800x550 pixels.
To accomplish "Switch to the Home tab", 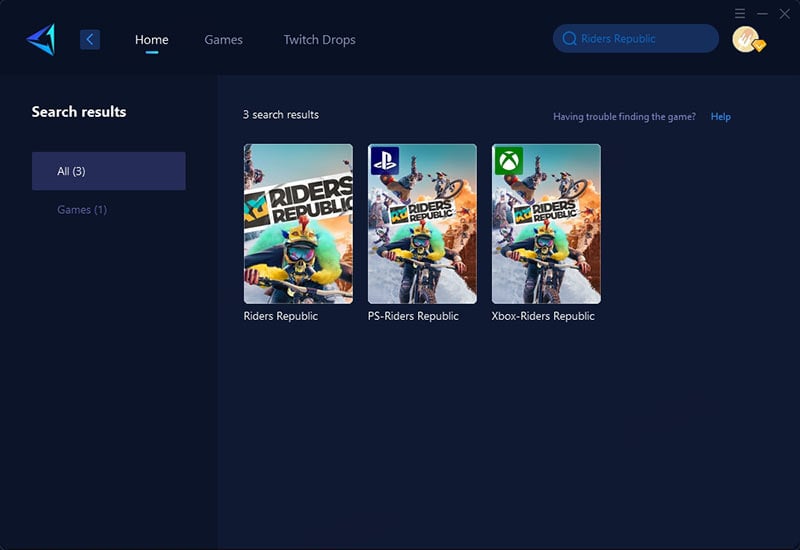I will pos(152,40).
